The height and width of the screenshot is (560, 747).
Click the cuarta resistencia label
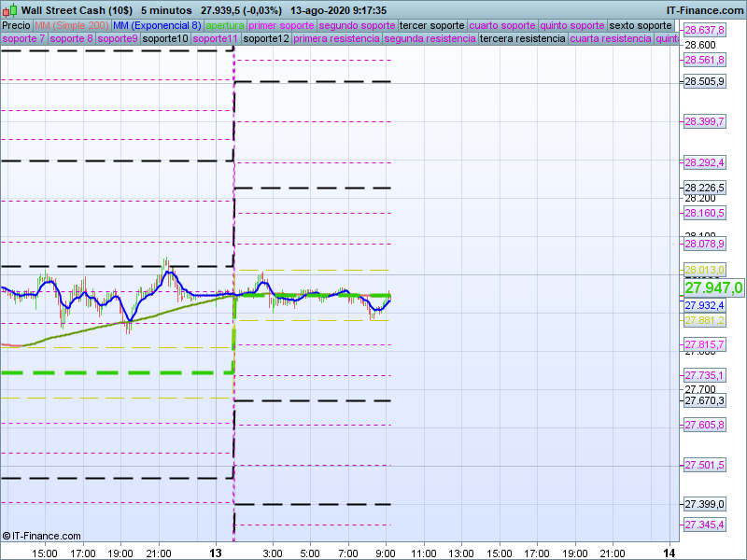click(611, 39)
